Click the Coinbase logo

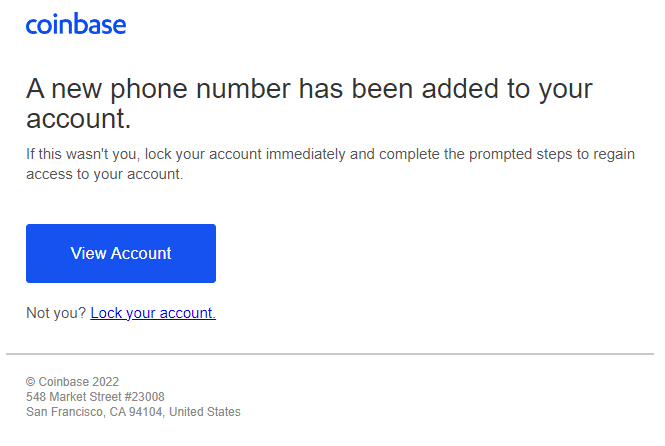76,24
